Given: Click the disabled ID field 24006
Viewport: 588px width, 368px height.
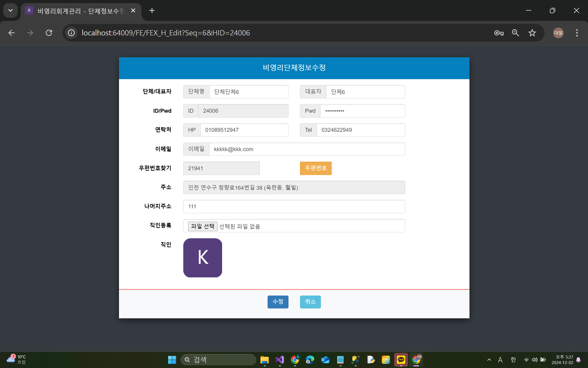Looking at the screenshot, I should click(x=243, y=111).
